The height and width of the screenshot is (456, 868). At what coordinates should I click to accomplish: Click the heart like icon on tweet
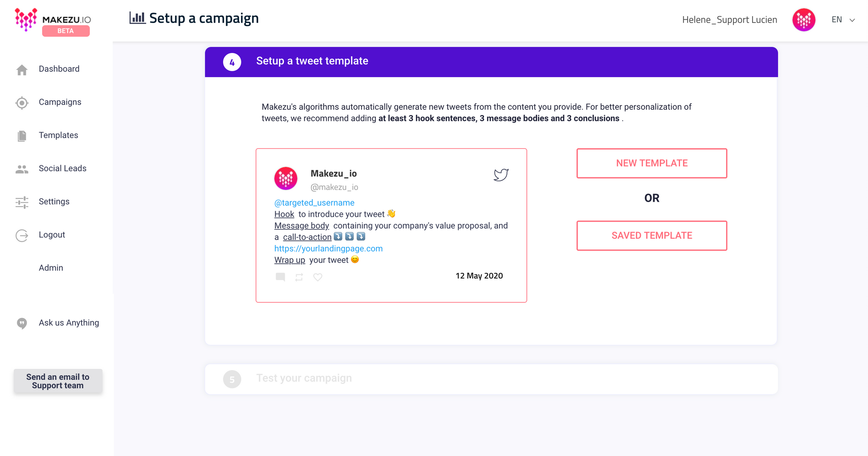coord(318,277)
